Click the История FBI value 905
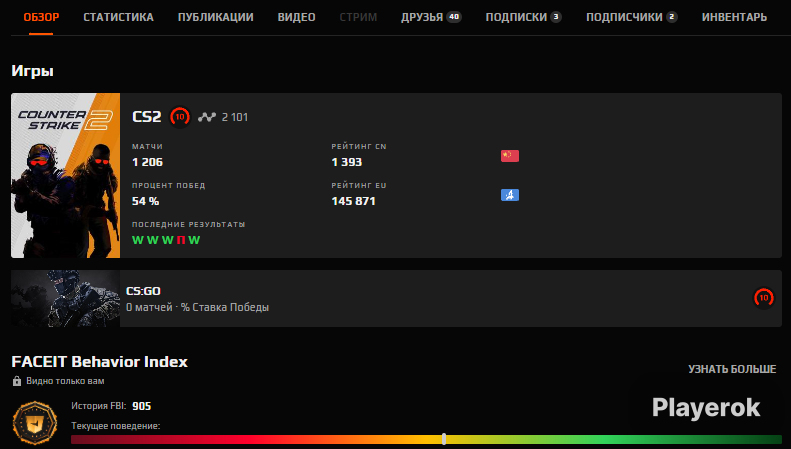Image resolution: width=791 pixels, height=449 pixels. 142,406
